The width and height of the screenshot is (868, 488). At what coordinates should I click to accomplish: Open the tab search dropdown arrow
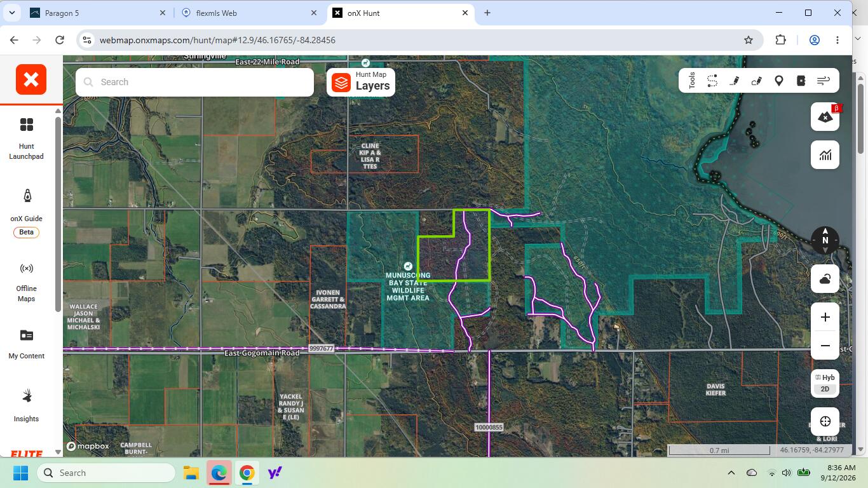click(13, 13)
